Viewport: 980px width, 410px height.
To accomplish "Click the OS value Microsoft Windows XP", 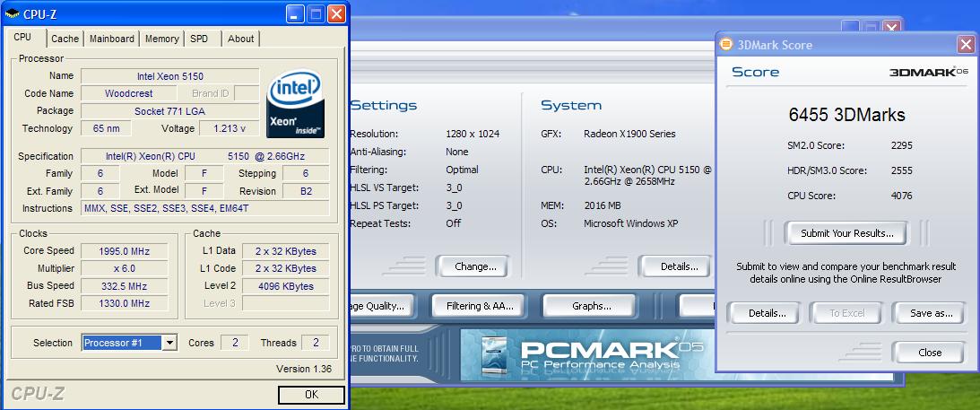I will [630, 223].
